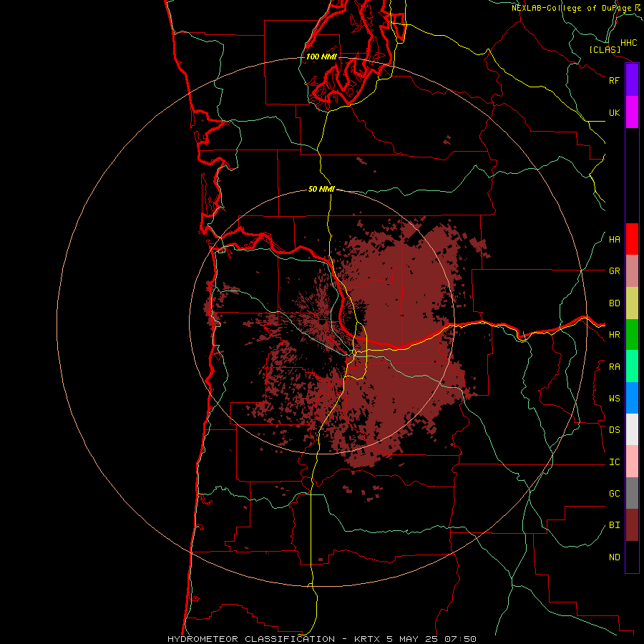This screenshot has width=644, height=644.
Task: Pick the RA light green legend swatch
Action: click(632, 366)
